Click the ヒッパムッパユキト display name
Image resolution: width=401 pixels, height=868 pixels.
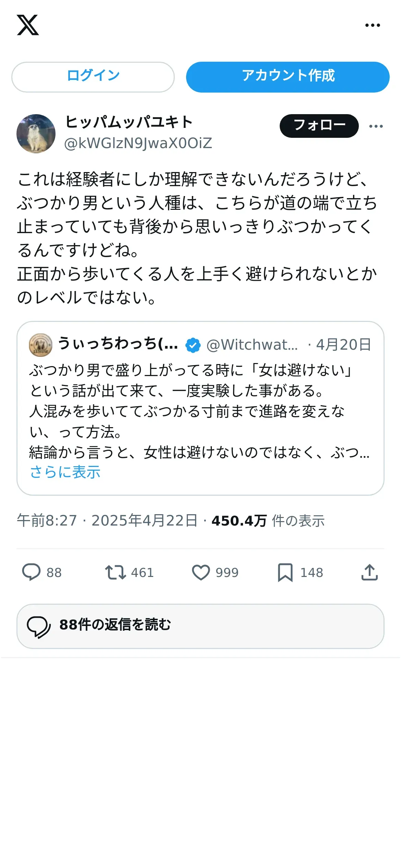pos(129,122)
